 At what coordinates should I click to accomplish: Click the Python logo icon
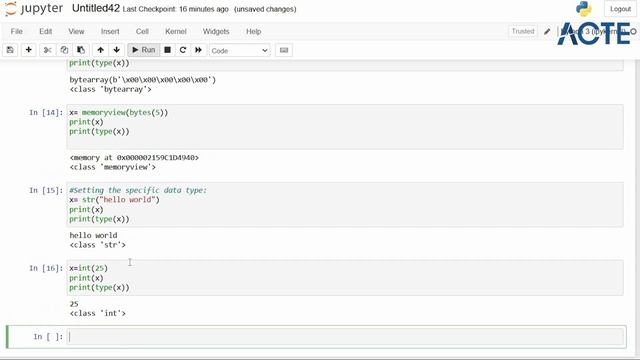click(584, 9)
